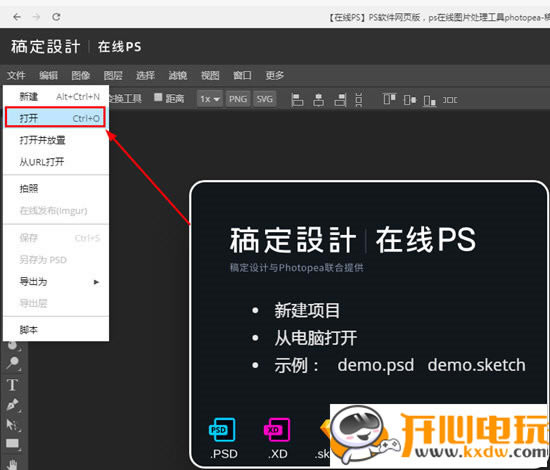550x470 pixels.
Task: Click the distribute horizontal spacing icon
Action: click(x=450, y=100)
